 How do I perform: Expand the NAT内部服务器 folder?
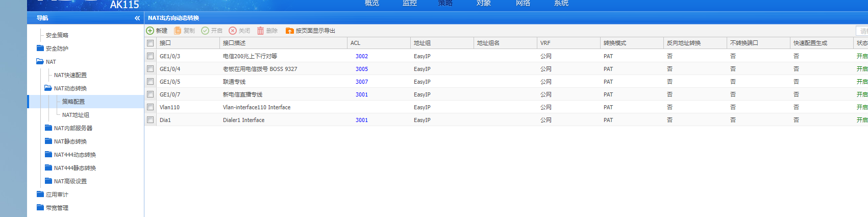pos(48,128)
